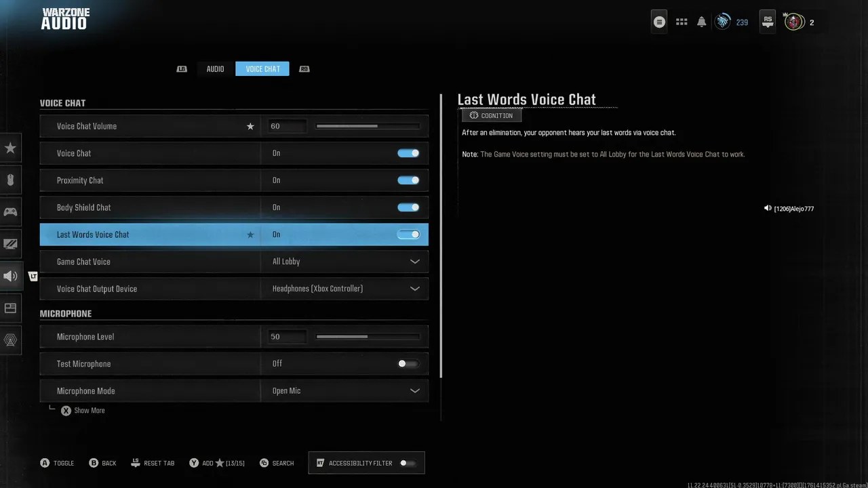Click the A button Toggle prompt
The height and width of the screenshot is (488, 868).
[57, 463]
